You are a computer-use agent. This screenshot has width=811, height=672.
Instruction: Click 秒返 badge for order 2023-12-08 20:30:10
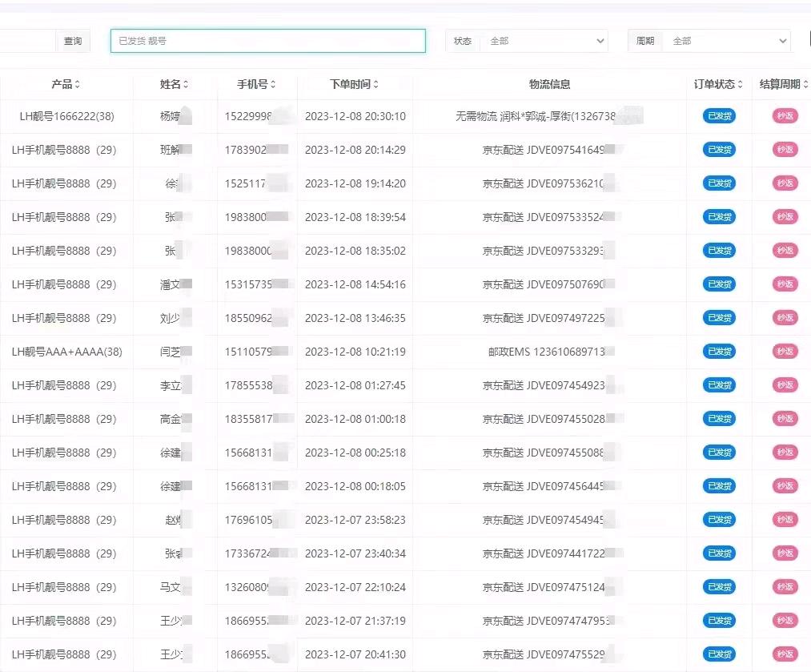pyautogui.click(x=785, y=116)
